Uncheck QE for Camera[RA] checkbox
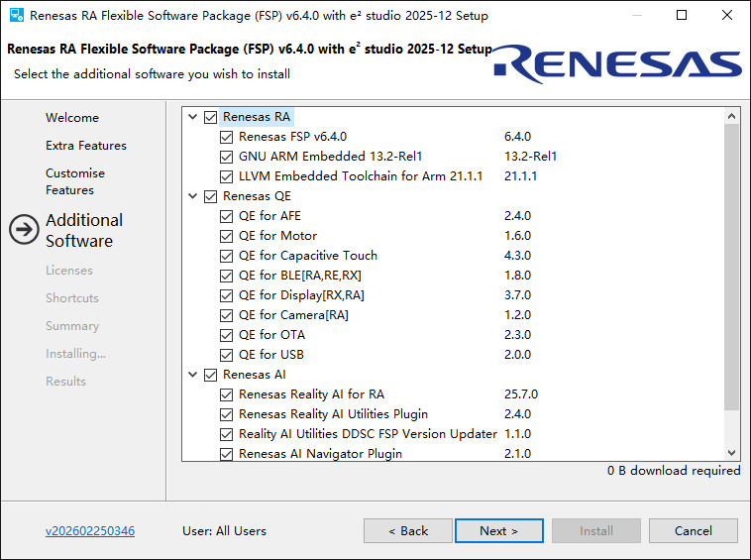Screen dimensions: 751x560 coord(227,316)
